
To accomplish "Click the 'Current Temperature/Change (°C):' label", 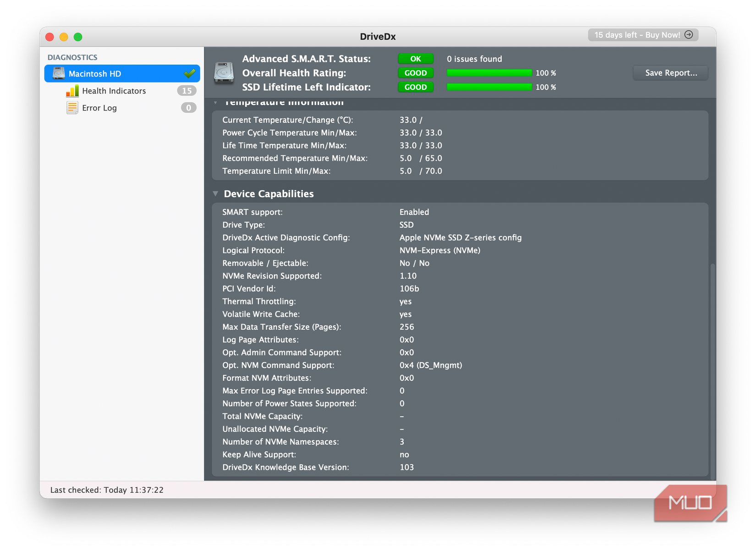I will [288, 120].
